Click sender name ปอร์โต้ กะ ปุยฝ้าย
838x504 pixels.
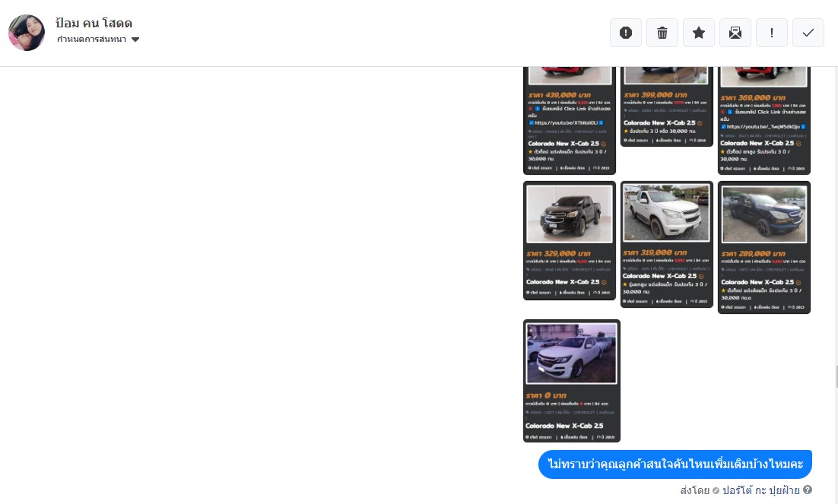(760, 490)
